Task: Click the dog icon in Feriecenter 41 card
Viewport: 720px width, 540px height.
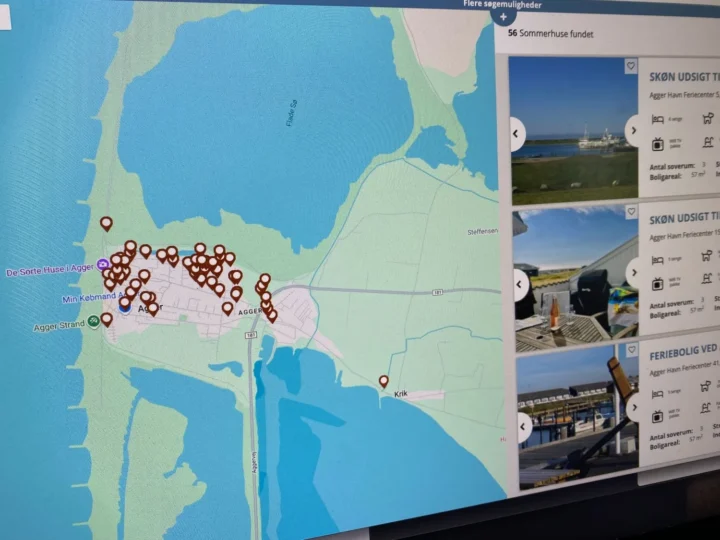Action: (705, 387)
